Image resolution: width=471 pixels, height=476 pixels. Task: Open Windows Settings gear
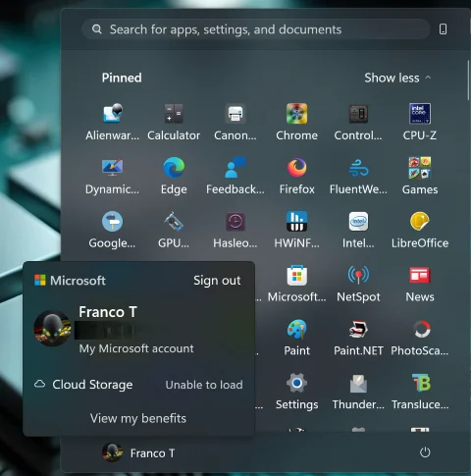(296, 392)
